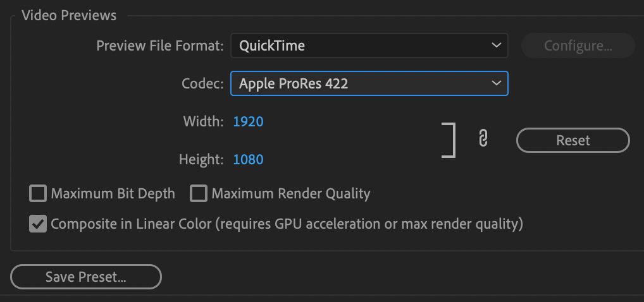The image size is (644, 302).
Task: Click the Width label text
Action: pyautogui.click(x=203, y=121)
